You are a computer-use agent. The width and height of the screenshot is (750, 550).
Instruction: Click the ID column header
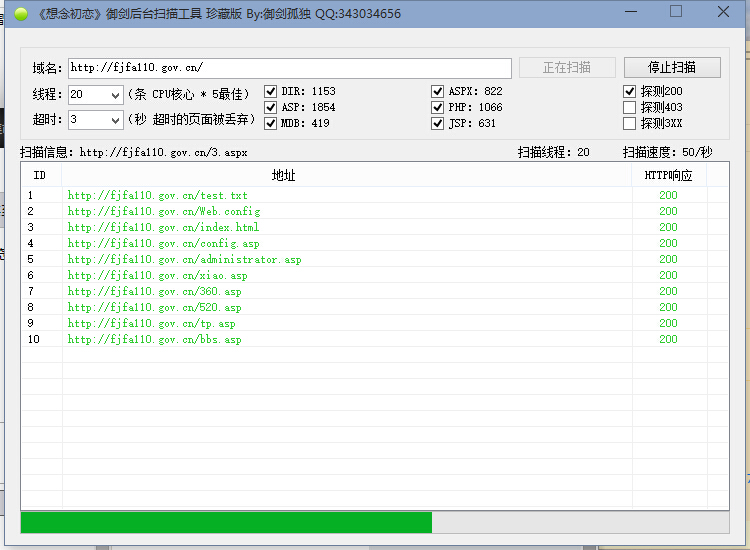pyautogui.click(x=41, y=175)
